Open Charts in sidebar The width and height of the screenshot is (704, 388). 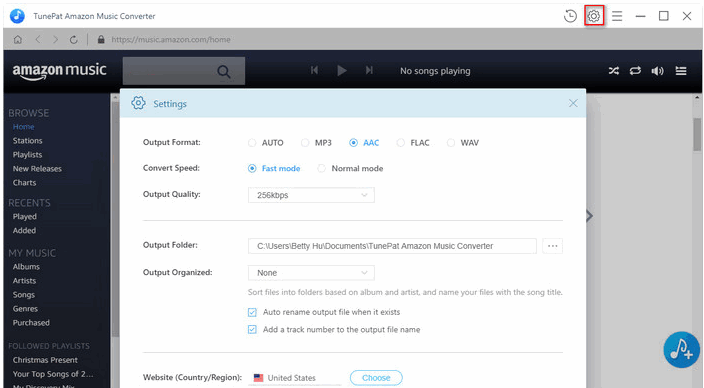tap(24, 183)
